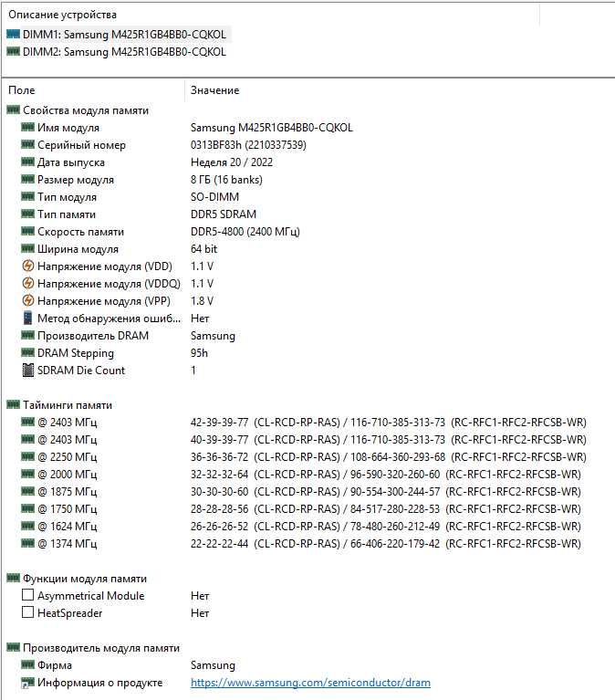Click icon beside Свойства модуля памяти

[13, 110]
